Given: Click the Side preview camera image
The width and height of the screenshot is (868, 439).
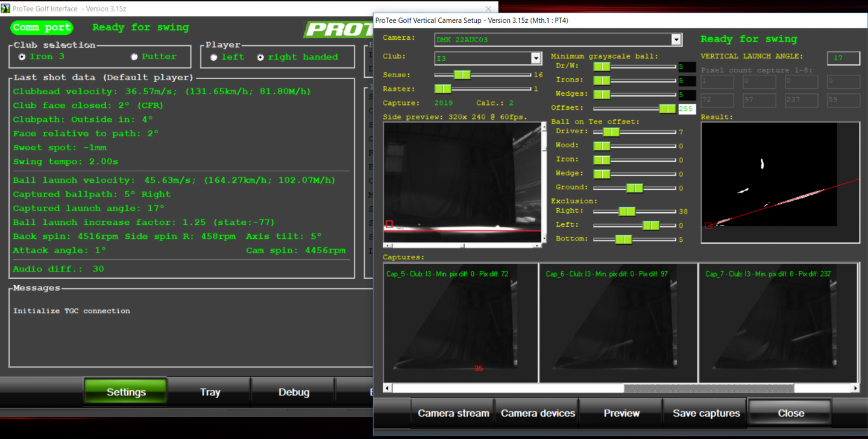Looking at the screenshot, I should [x=463, y=182].
